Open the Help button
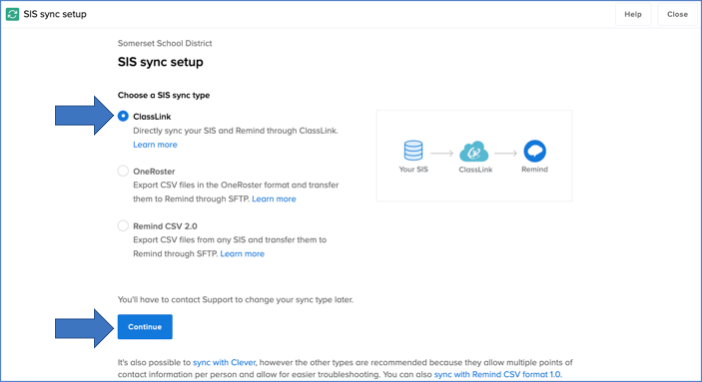This screenshot has height=382, width=702. coord(633,14)
